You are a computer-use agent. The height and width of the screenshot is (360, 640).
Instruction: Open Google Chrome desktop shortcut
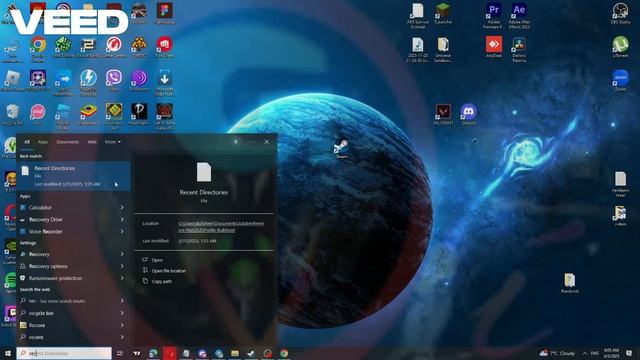coord(38,48)
